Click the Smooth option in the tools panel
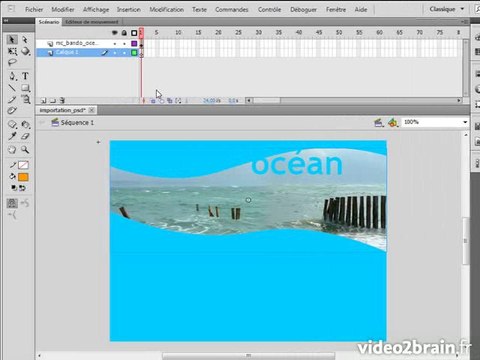480x360 pixels. click(x=25, y=203)
